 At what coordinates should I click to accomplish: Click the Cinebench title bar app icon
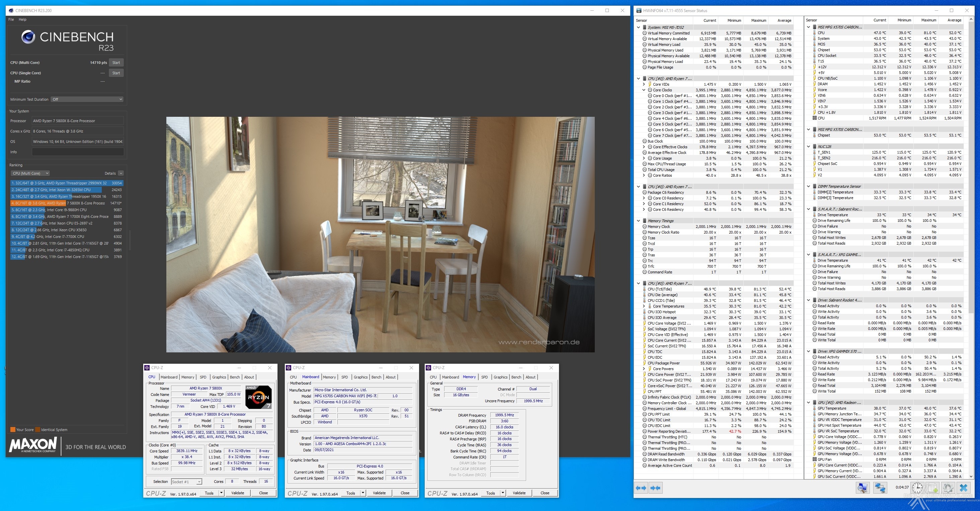[10, 10]
